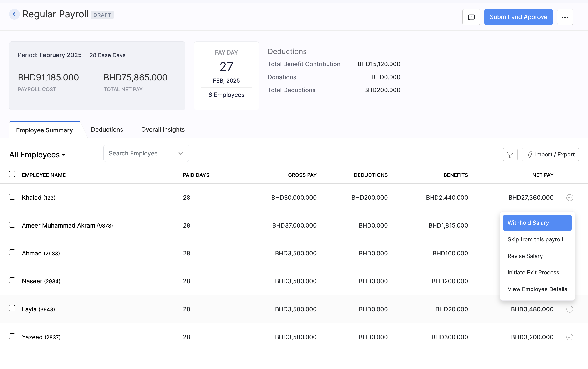
Task: Open the All Employees dropdown
Action: (37, 155)
